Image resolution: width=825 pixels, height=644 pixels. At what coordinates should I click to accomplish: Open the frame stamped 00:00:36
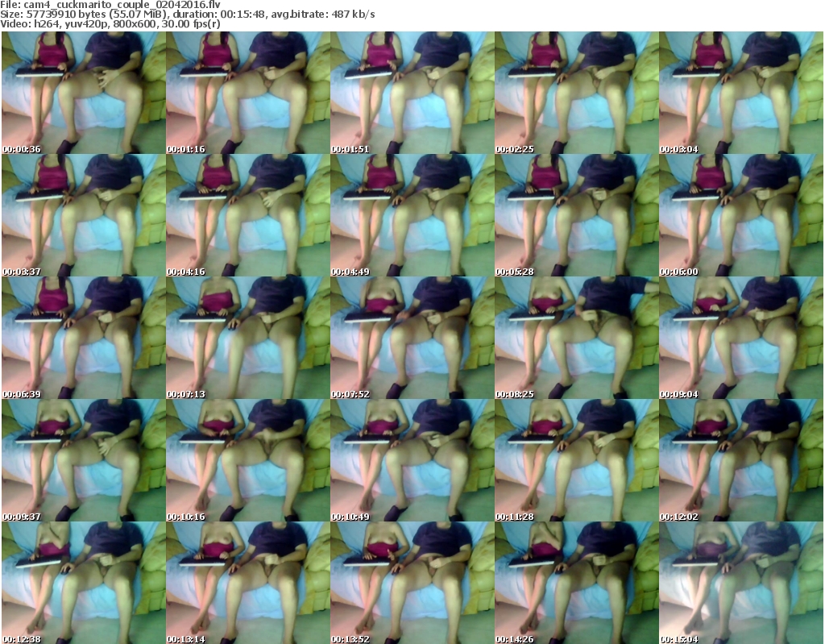click(x=84, y=93)
